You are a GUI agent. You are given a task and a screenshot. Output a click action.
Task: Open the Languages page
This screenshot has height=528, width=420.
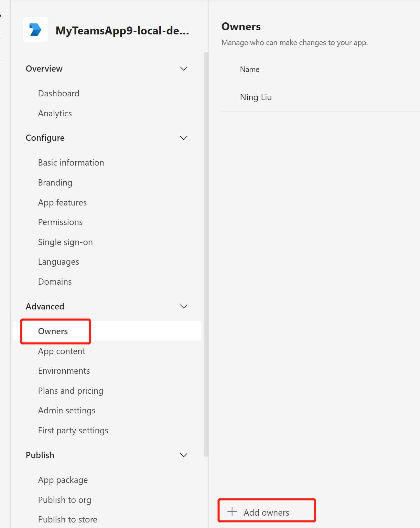(x=58, y=262)
